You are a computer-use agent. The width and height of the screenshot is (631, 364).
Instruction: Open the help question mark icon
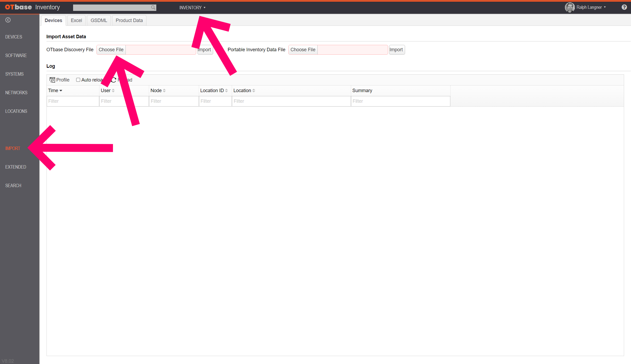(624, 7)
